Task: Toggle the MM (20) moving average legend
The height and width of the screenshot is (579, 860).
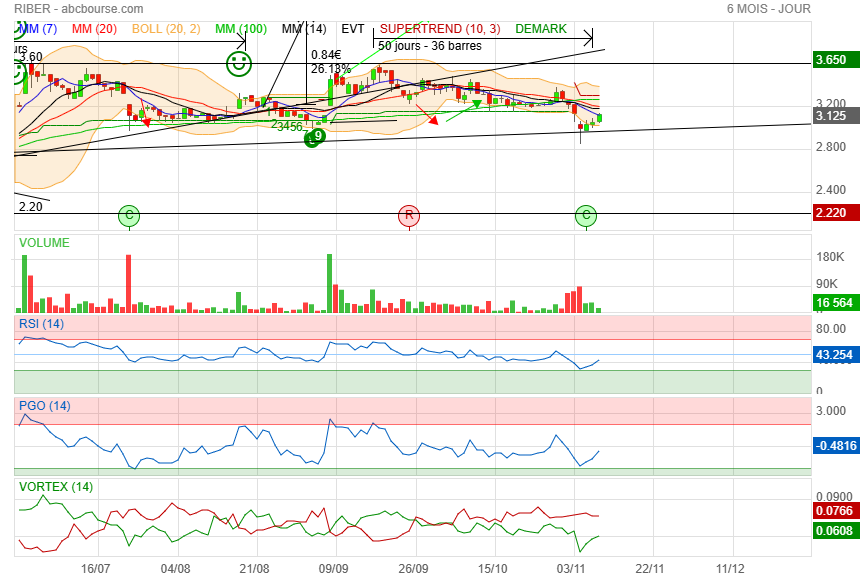Action: coord(93,29)
